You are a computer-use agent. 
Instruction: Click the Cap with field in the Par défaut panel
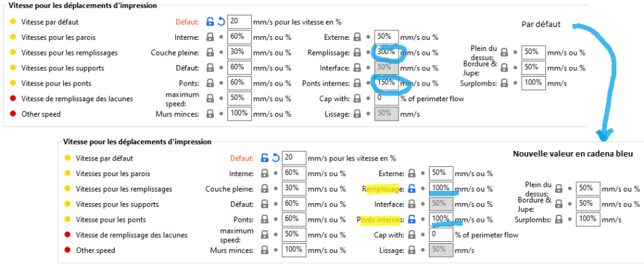point(386,99)
